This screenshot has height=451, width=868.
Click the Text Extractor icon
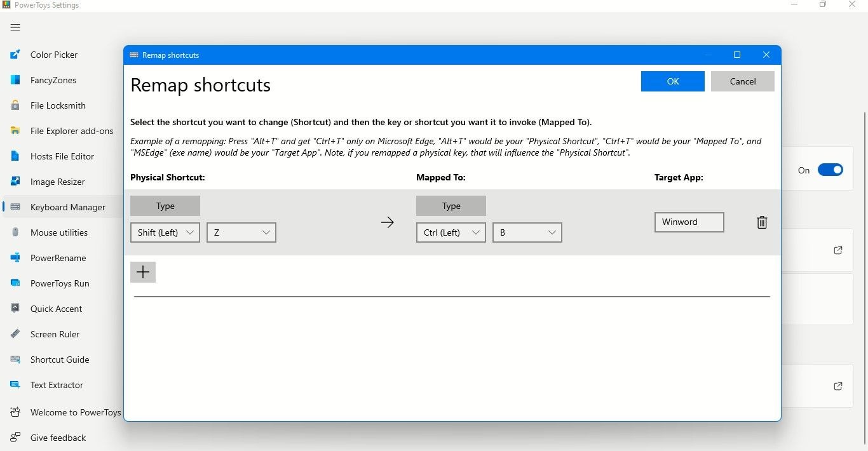pos(15,385)
